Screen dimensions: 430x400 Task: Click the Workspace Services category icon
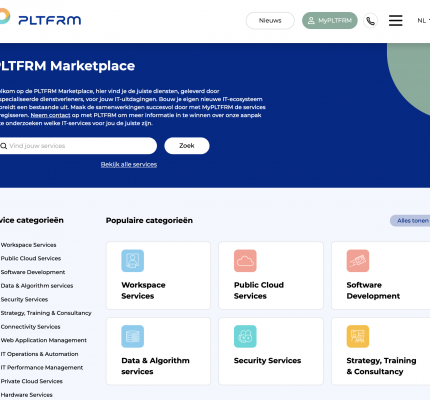[x=132, y=261]
